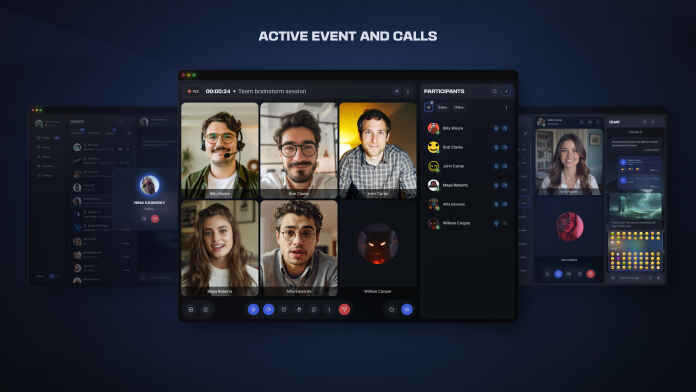
Task: Click the blue round call control, right window
Action: (x=558, y=274)
